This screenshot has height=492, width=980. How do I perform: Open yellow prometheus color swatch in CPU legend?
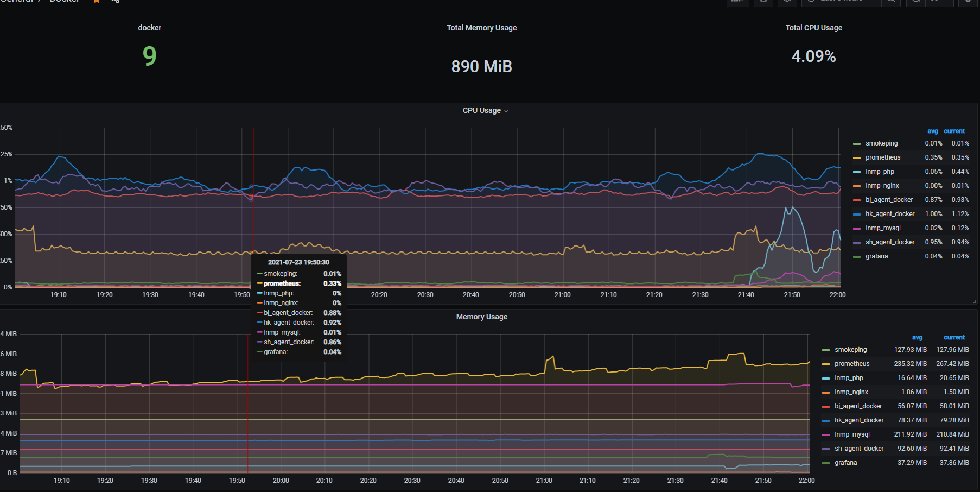[856, 158]
